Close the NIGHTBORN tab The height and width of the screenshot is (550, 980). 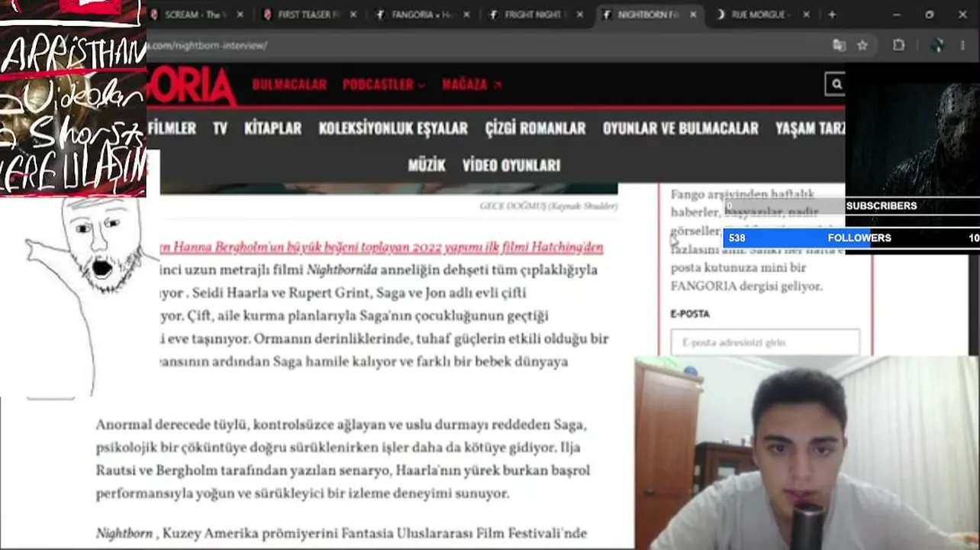[x=693, y=15]
